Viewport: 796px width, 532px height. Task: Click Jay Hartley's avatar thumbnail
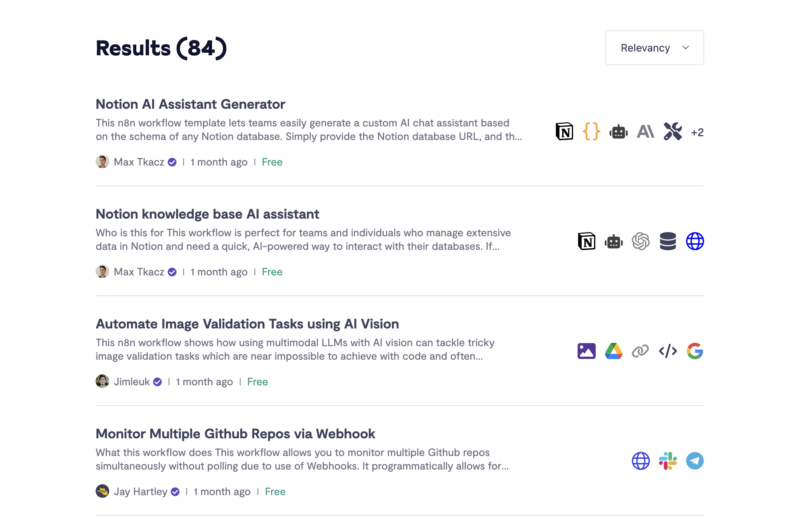click(102, 491)
